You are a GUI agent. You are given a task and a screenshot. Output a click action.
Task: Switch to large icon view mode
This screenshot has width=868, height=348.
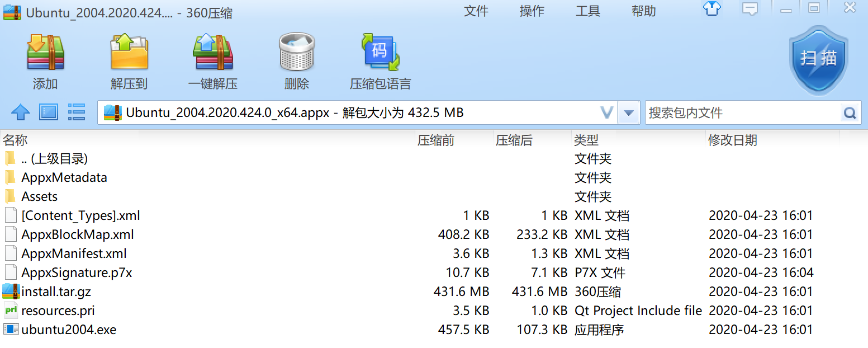tap(49, 112)
